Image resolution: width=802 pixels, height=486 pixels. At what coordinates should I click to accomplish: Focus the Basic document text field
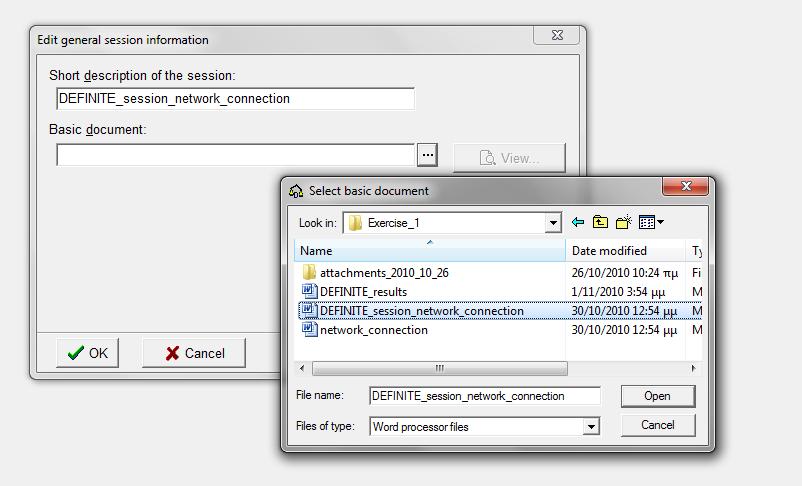[235, 155]
